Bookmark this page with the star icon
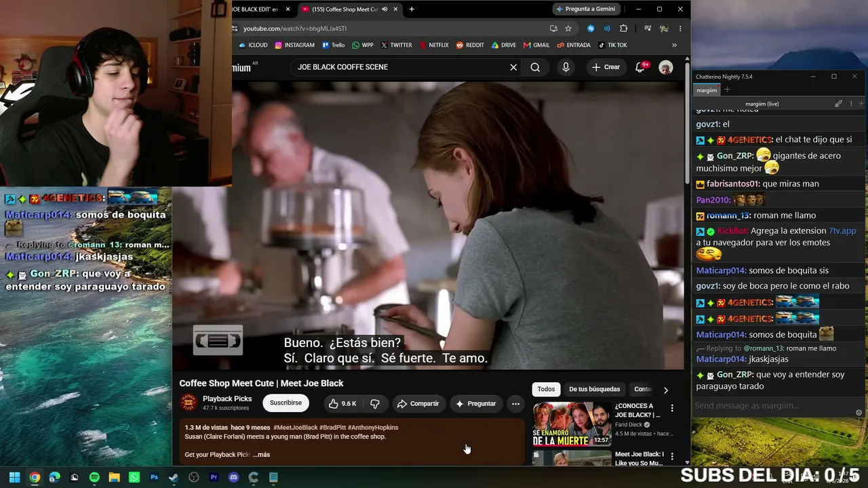868x488 pixels. pyautogui.click(x=568, y=28)
